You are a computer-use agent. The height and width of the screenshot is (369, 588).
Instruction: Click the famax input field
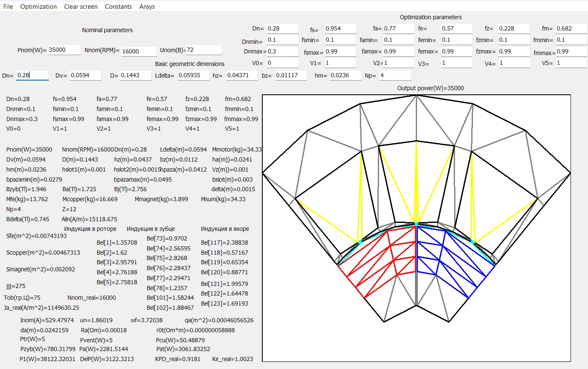click(x=399, y=52)
